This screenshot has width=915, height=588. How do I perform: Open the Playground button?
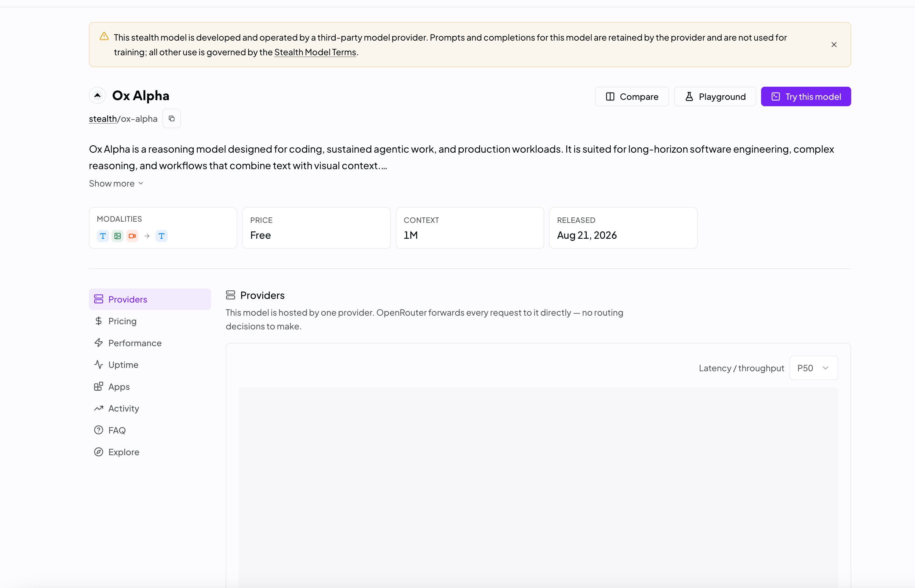[x=715, y=96]
